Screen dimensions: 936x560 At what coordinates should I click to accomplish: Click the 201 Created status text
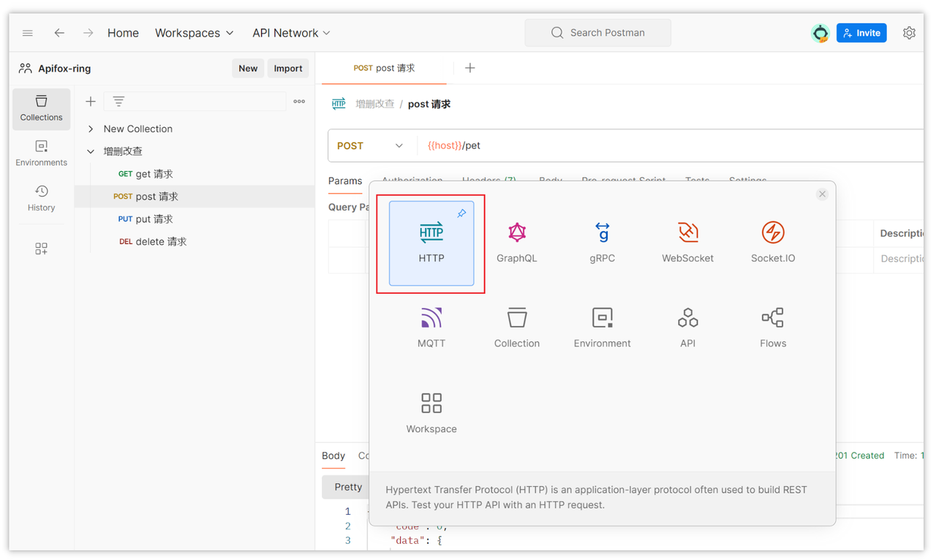coord(859,455)
